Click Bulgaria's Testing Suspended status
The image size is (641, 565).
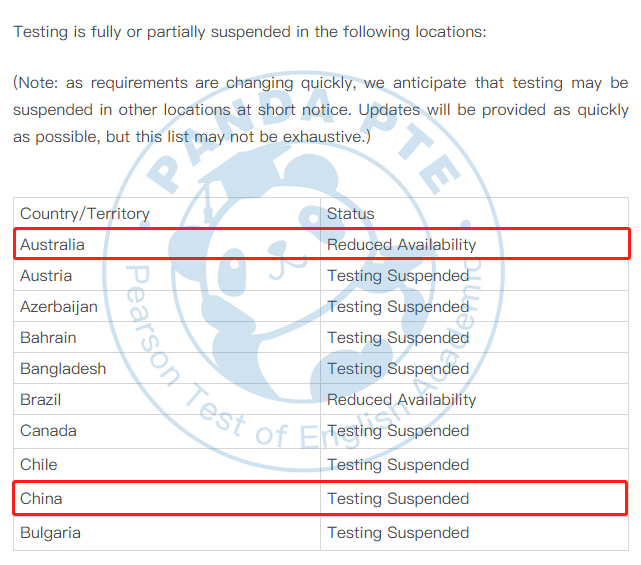pos(398,532)
